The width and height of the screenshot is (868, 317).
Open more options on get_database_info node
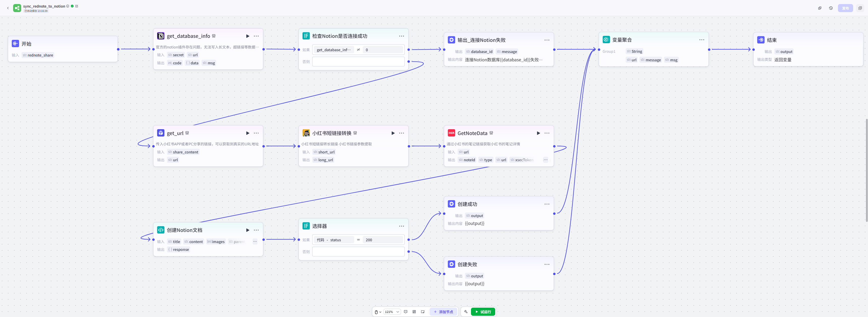[256, 36]
